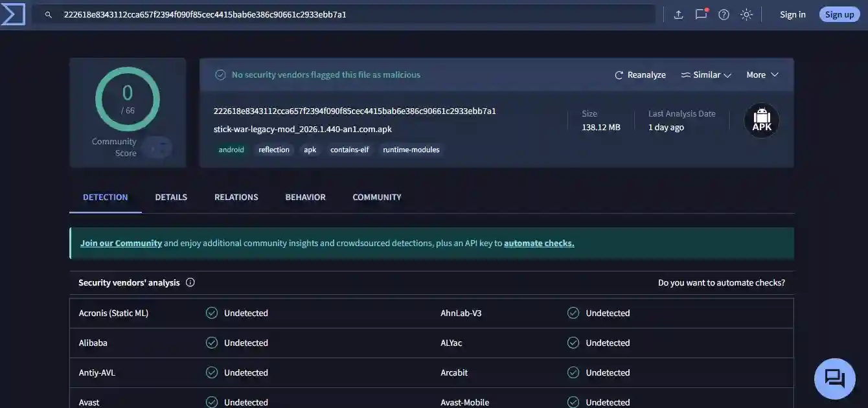Screen dimensions: 868x408
Task: Open the chat support bubble button
Action: point(835,378)
